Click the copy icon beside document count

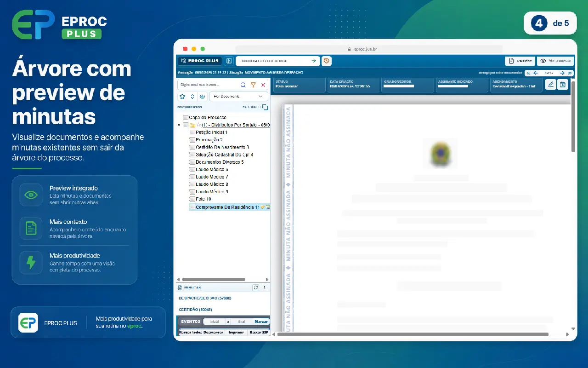(265, 107)
